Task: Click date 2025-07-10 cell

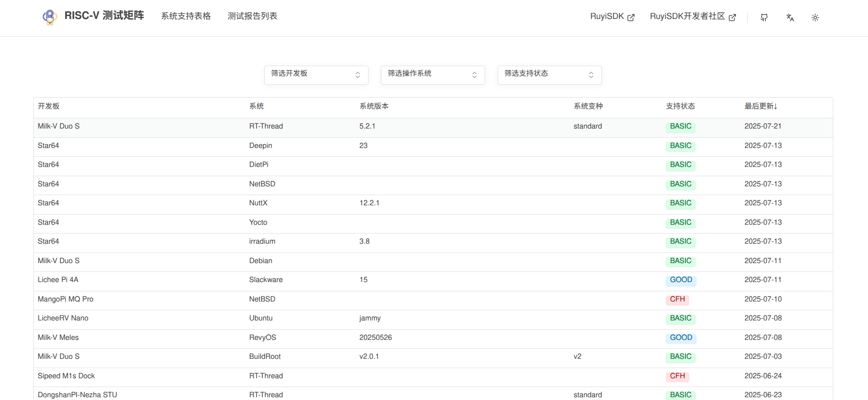Action: 763,299
